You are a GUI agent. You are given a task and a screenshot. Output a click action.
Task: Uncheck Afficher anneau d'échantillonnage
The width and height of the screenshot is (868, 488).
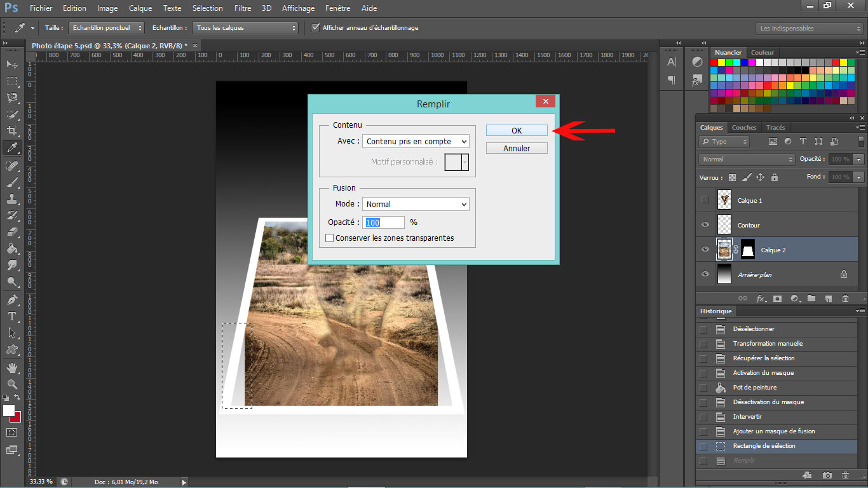tap(316, 27)
